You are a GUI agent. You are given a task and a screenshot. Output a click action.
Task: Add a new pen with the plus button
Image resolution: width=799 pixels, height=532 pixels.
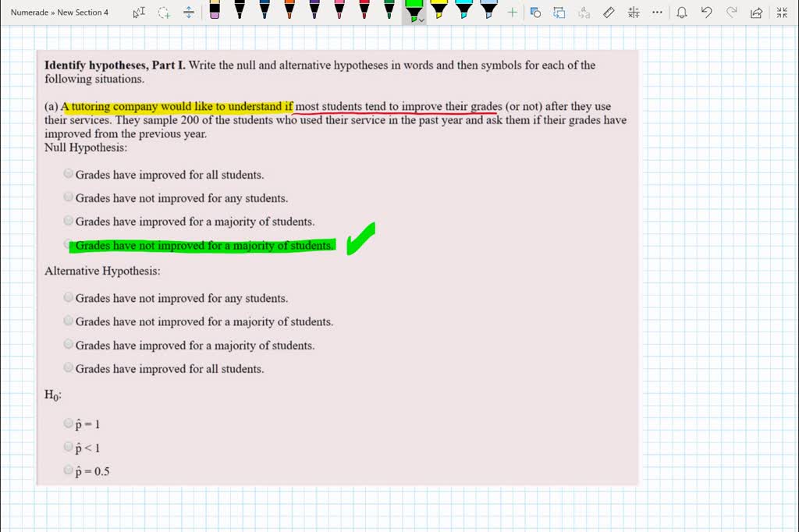(x=513, y=12)
